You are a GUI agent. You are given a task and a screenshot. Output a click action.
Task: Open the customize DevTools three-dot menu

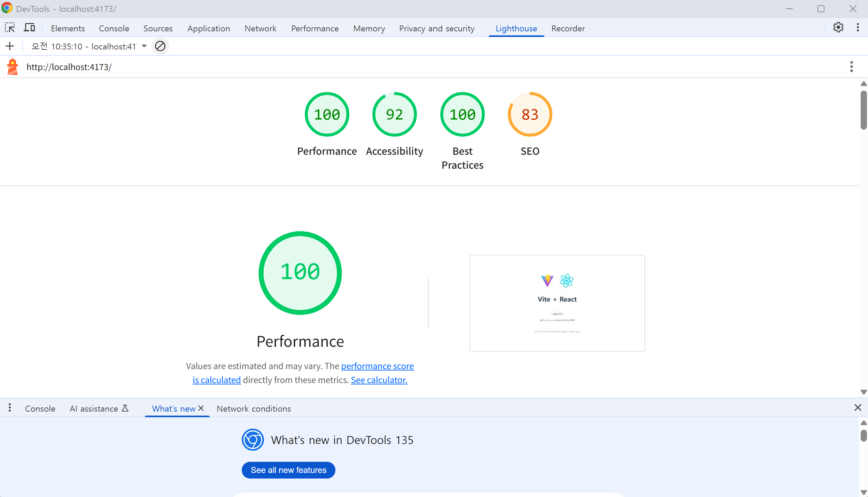tap(858, 28)
